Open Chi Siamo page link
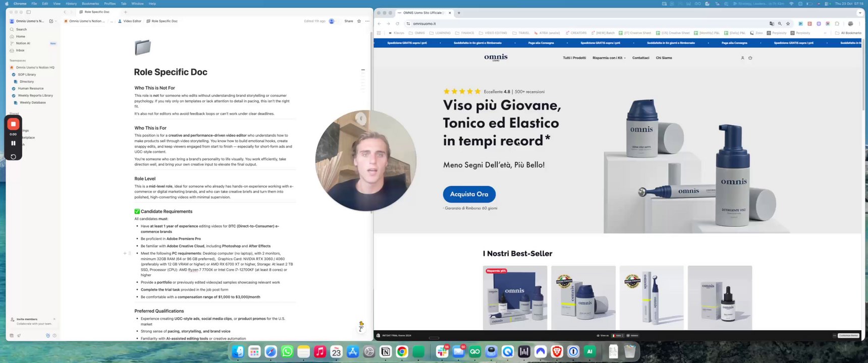Screen dimensions: 868x363 (x=664, y=58)
